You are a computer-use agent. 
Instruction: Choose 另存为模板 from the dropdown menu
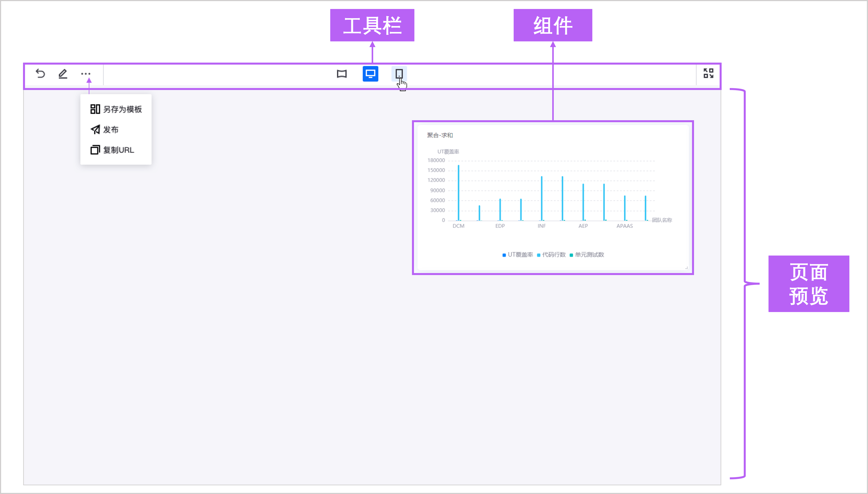click(x=116, y=109)
